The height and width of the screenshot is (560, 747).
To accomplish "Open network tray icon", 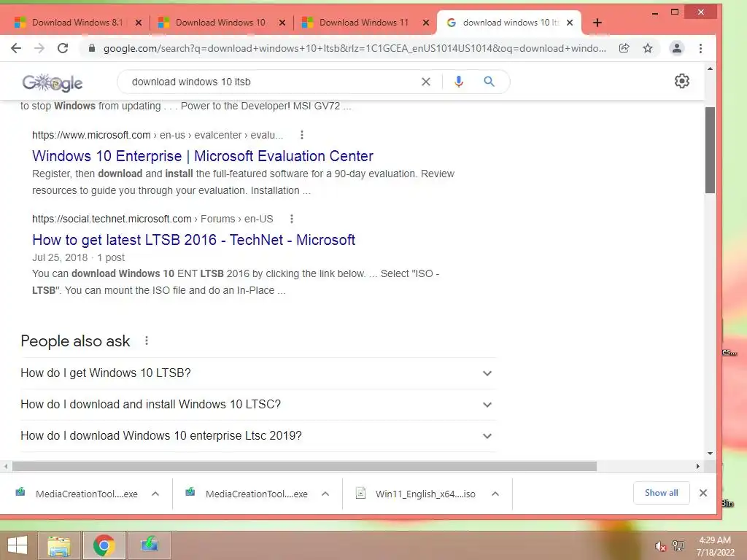I will 678,546.
